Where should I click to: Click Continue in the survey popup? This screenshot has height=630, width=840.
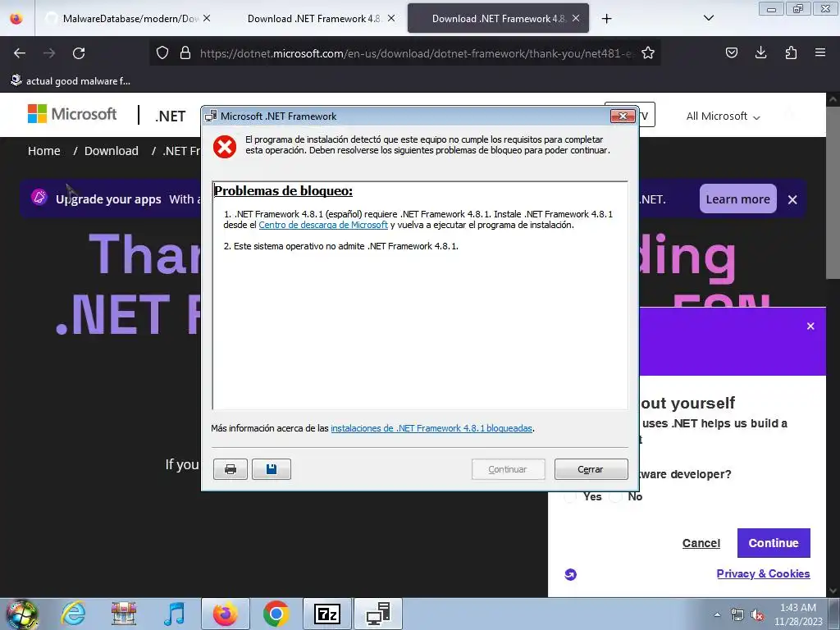tap(774, 543)
